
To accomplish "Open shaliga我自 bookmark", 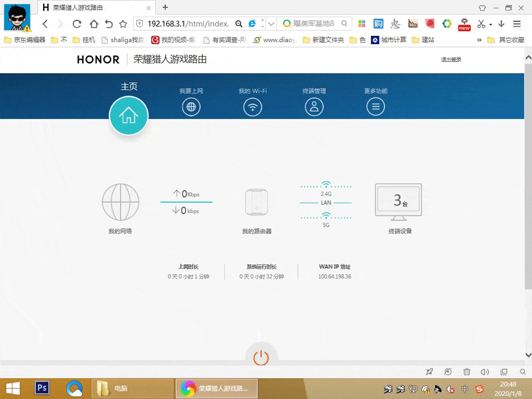I will [x=123, y=40].
